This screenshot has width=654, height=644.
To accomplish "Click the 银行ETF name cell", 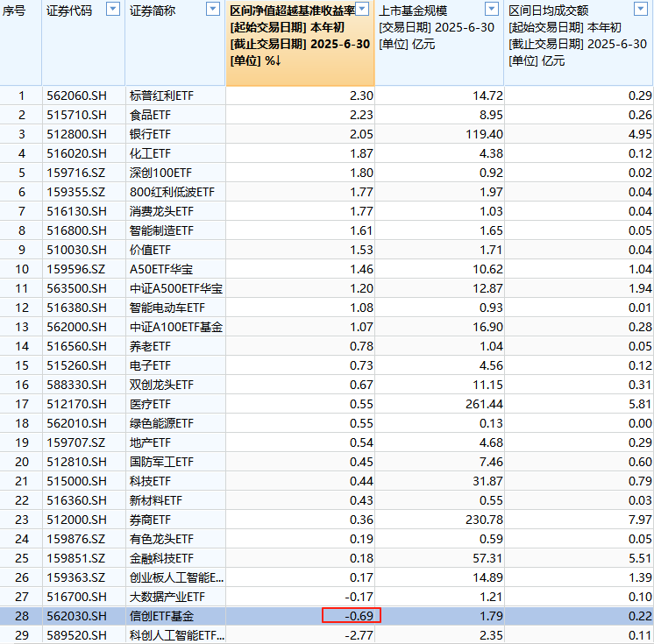I will [x=150, y=134].
